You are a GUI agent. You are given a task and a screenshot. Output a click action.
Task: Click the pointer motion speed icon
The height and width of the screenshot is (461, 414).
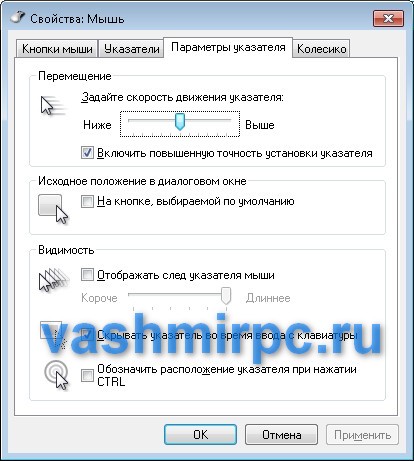coord(52,105)
